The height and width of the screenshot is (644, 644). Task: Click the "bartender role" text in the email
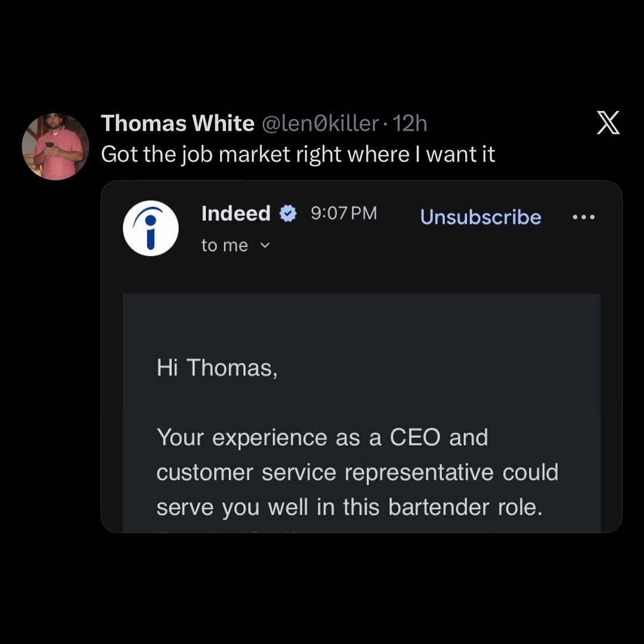pos(465,507)
